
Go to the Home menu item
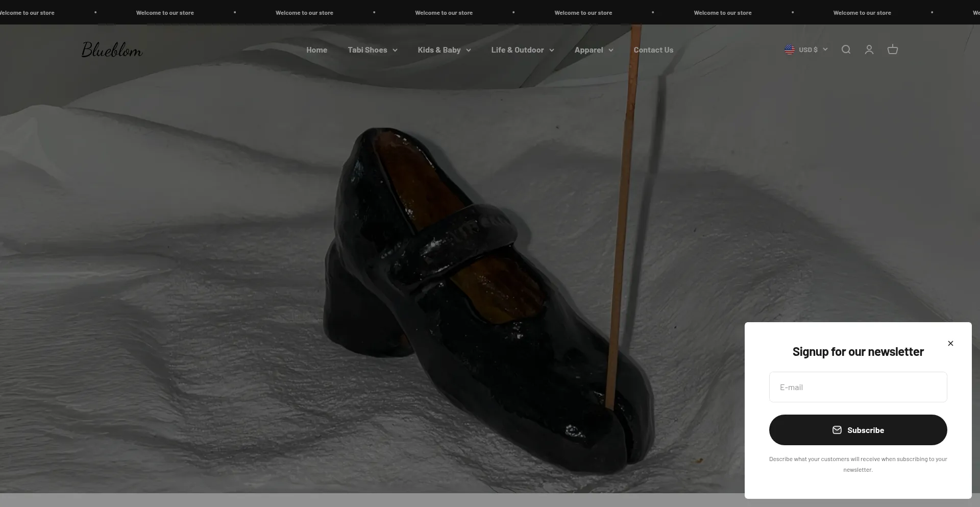click(x=316, y=50)
